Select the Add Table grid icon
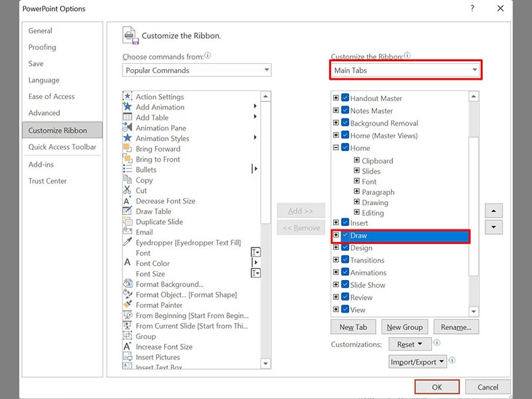The image size is (532, 399). click(x=127, y=117)
